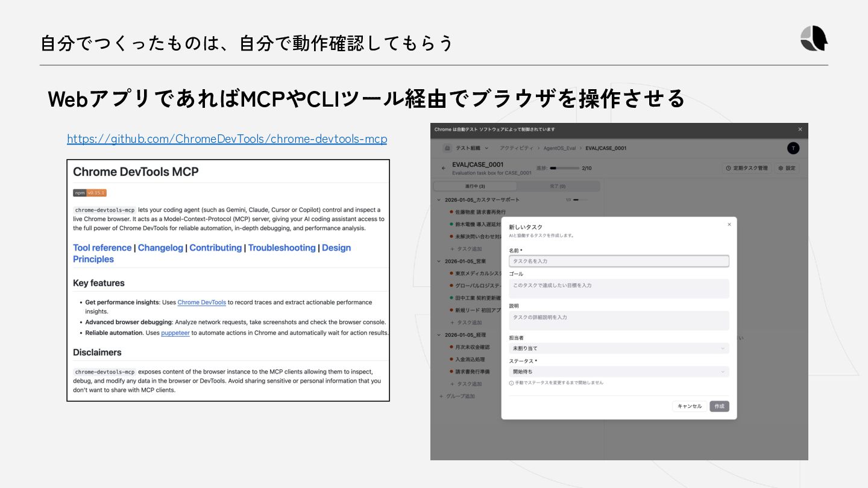868x488 pixels.
Task: Focus the 説明 description text field
Action: click(619, 321)
